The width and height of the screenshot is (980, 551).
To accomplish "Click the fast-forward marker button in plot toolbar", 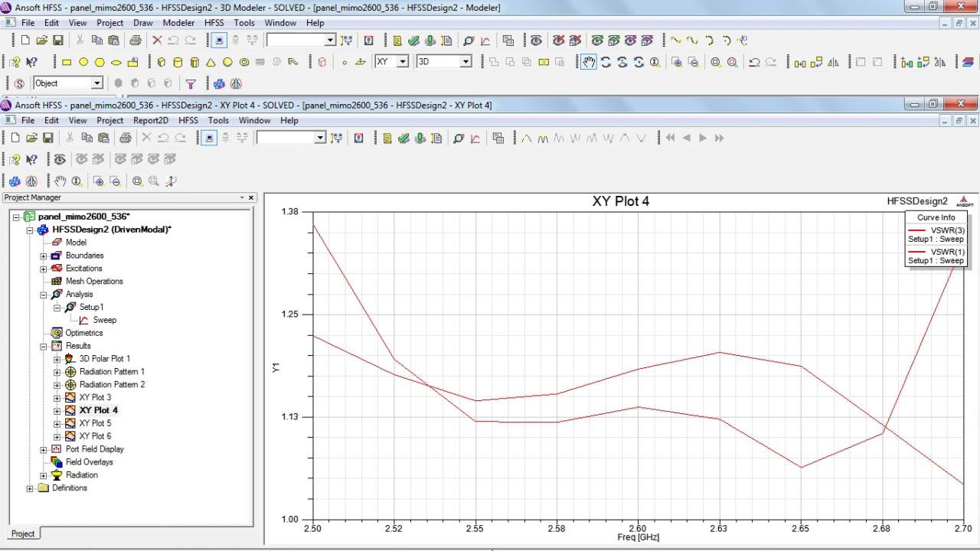I will pos(719,138).
